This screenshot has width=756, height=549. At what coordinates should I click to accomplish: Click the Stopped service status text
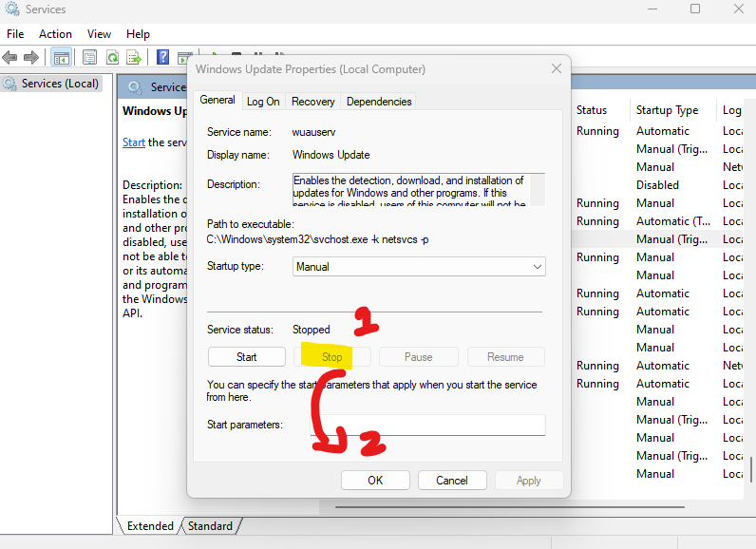pyautogui.click(x=311, y=330)
